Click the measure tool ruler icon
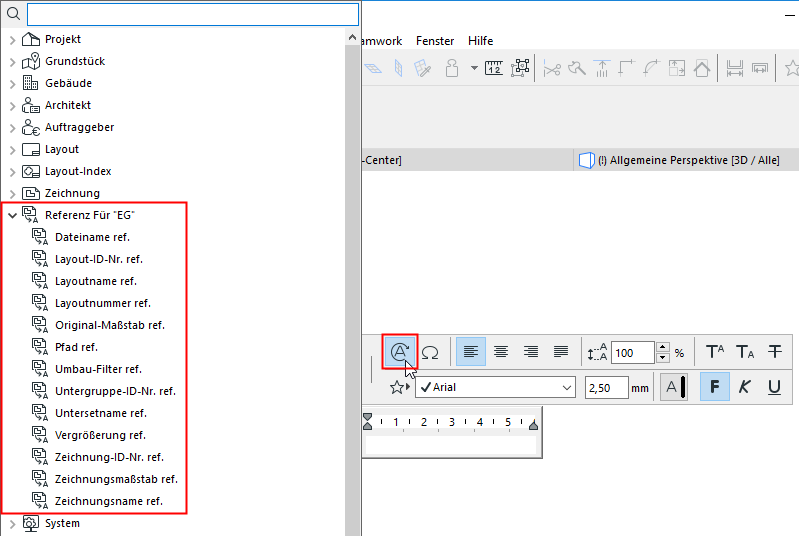Viewport: 799px width, 536px height. point(493,68)
